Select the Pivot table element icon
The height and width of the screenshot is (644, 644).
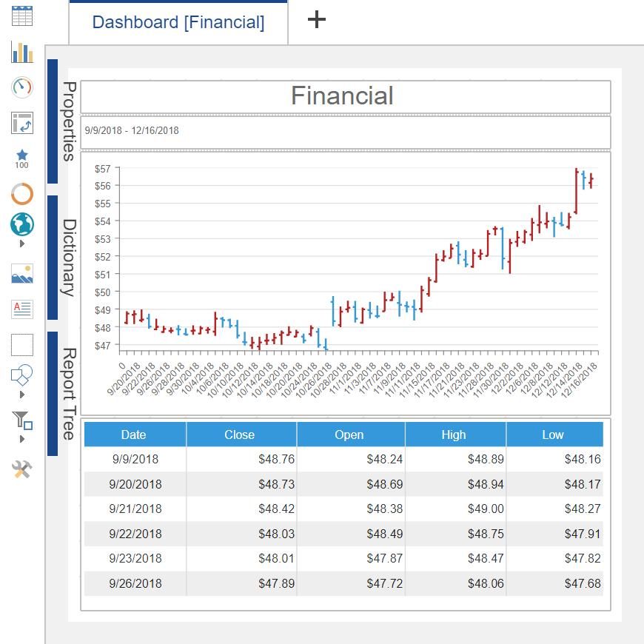pos(22,123)
